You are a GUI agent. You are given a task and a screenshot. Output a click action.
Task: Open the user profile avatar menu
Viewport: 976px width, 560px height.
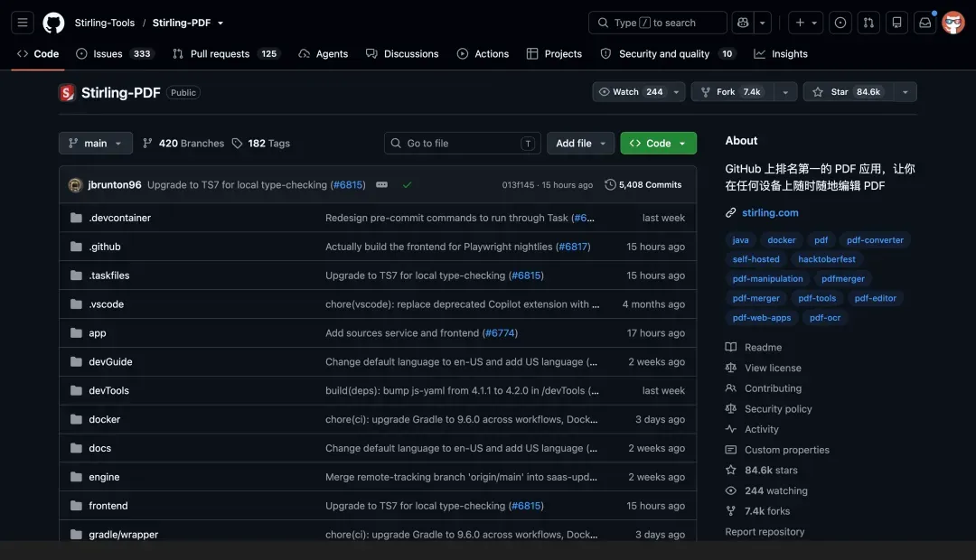953,23
